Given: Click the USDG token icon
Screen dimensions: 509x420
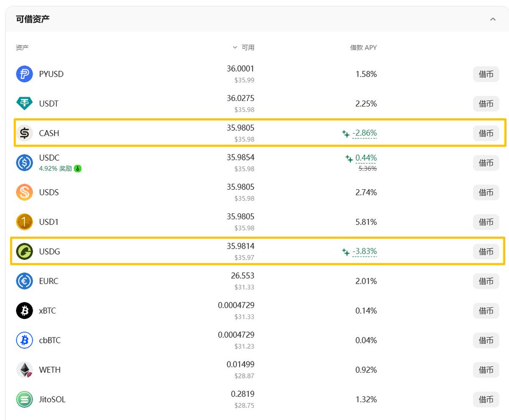Looking at the screenshot, I should [24, 252].
